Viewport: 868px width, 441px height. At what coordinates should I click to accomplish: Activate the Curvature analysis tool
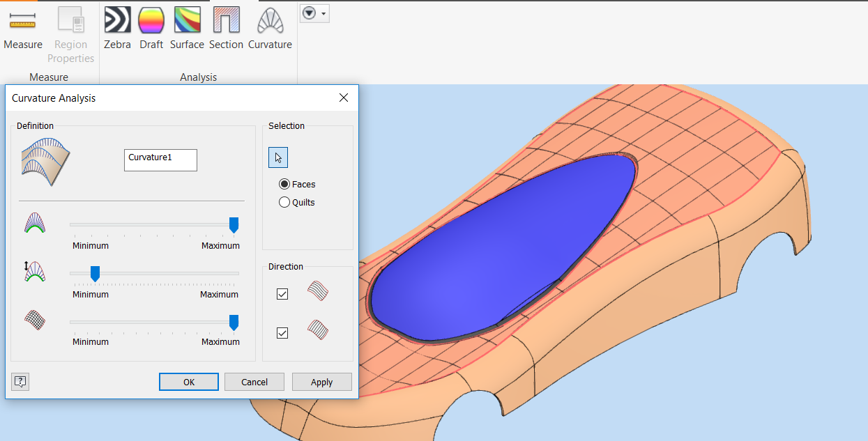(x=270, y=26)
